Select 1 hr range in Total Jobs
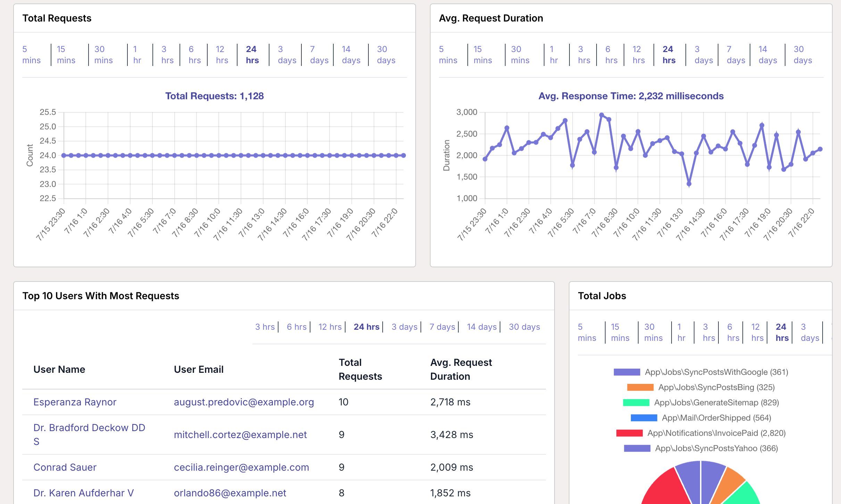Viewport: 841px width, 504px height. pyautogui.click(x=681, y=333)
